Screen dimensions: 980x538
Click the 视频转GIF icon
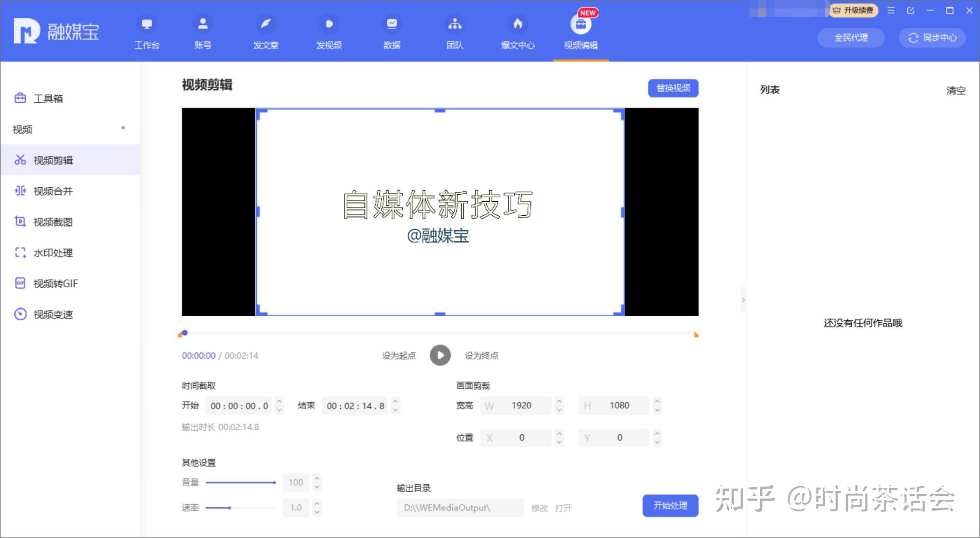20,283
